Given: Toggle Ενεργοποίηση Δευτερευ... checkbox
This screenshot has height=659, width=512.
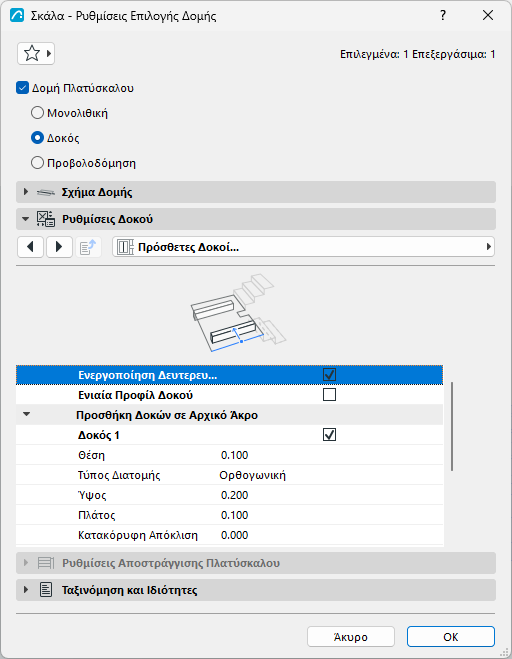Looking at the screenshot, I should click(329, 374).
